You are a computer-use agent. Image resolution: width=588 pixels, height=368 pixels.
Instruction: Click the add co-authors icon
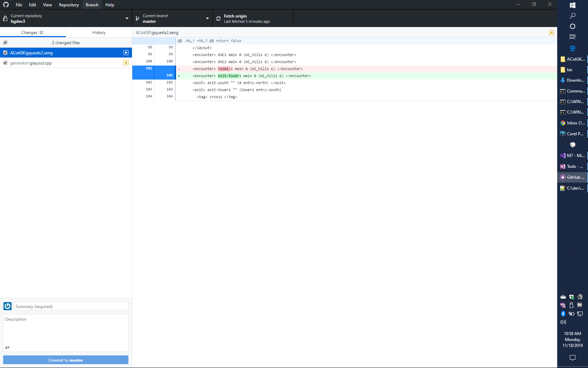(x=7, y=347)
